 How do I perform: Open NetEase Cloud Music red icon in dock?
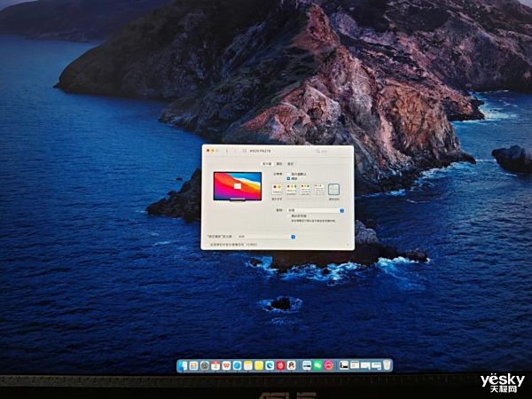[x=280, y=365]
